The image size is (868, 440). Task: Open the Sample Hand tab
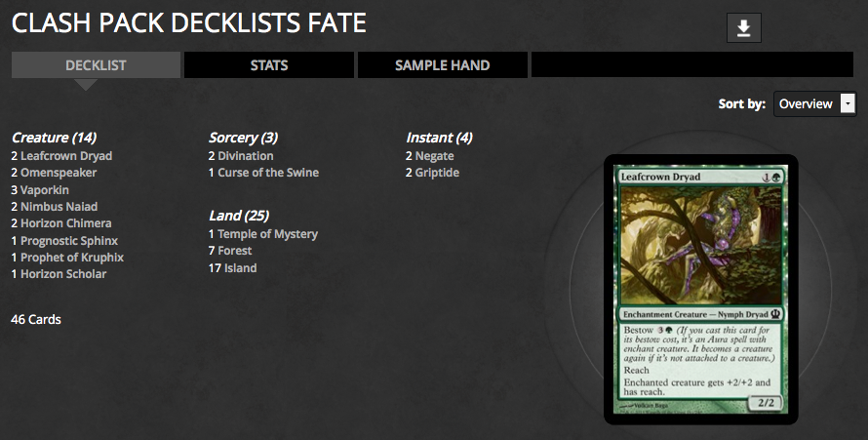tap(442, 65)
